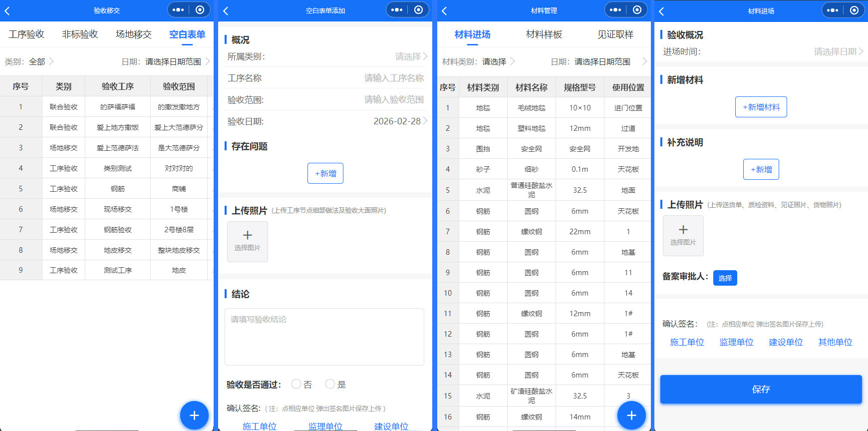
Task: Open the 进场时间 date picker
Action: tap(838, 51)
